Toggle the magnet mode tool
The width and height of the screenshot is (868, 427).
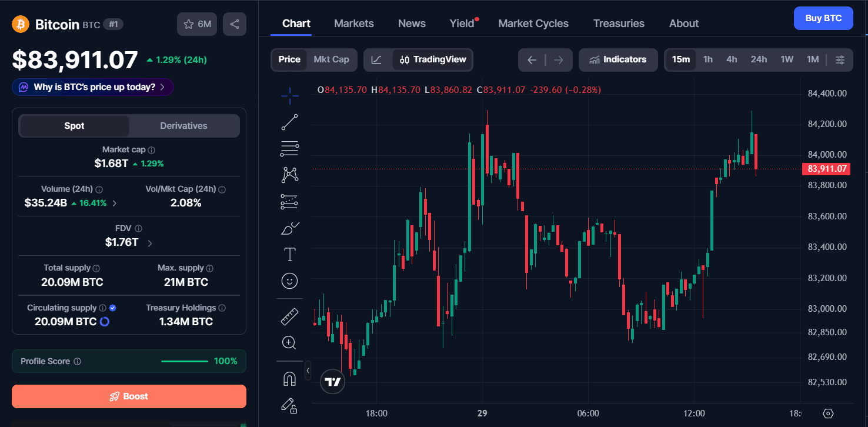click(x=289, y=379)
